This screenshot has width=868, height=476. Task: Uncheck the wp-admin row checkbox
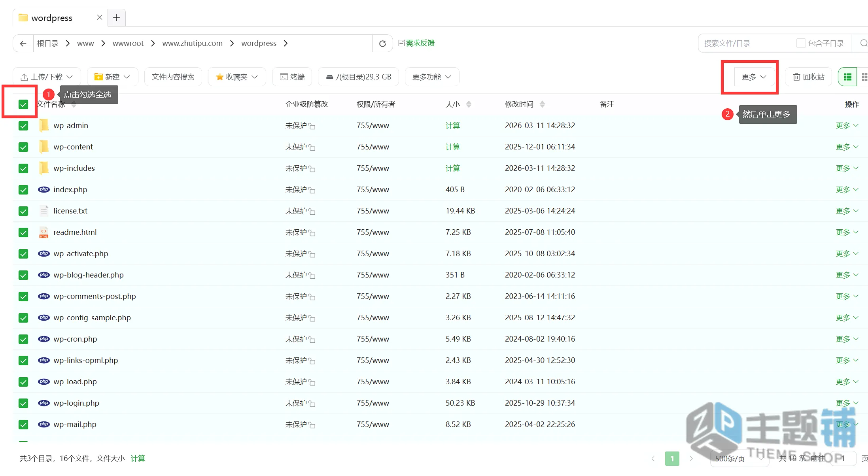23,126
